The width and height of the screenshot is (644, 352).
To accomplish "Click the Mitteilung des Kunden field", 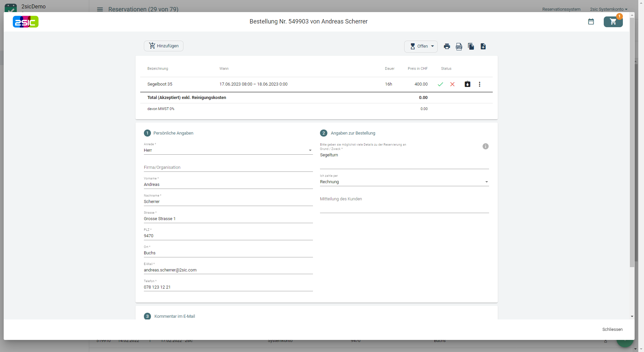I will [404, 206].
